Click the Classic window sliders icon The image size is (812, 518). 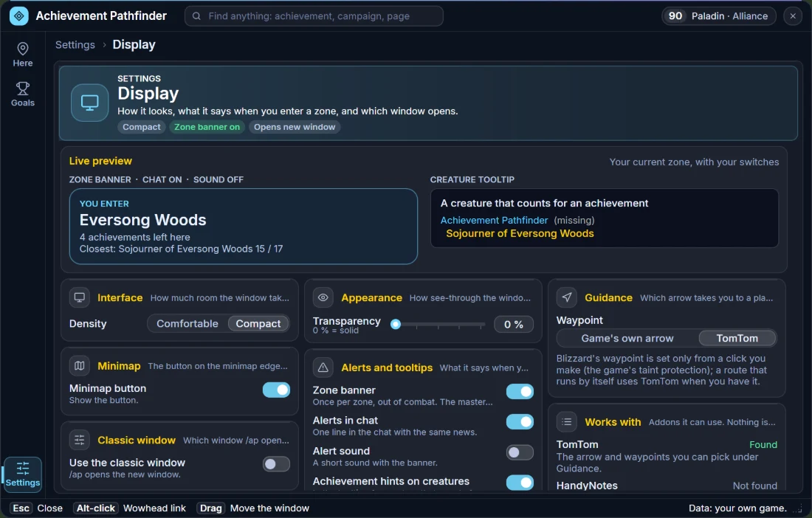(79, 440)
